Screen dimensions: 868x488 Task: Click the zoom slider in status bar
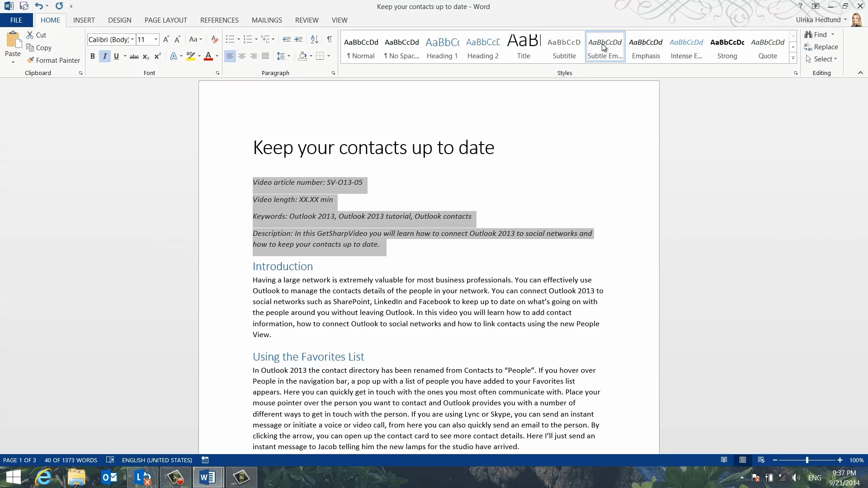pyautogui.click(x=807, y=460)
